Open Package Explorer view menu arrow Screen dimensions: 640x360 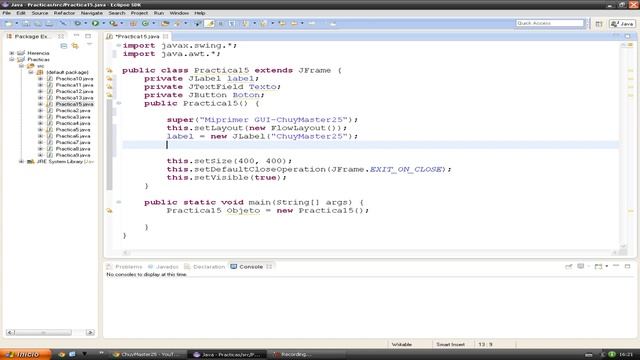89,44
